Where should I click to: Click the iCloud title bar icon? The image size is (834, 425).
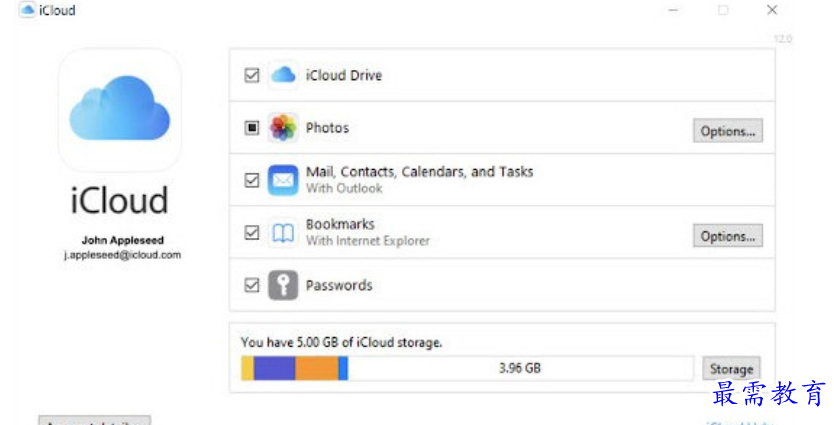tap(27, 10)
